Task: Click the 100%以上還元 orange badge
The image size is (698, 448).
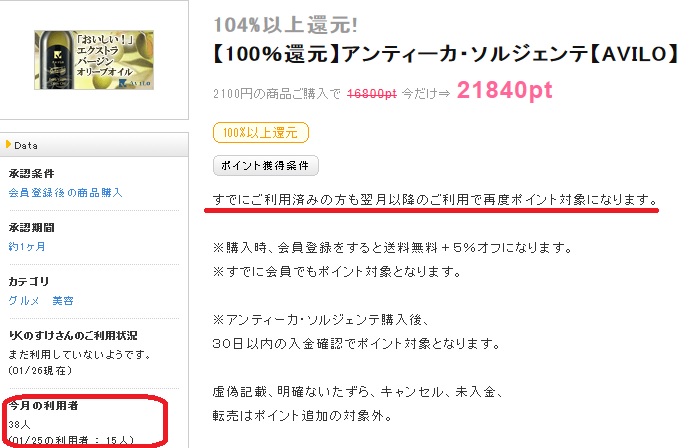Action: click(x=260, y=133)
